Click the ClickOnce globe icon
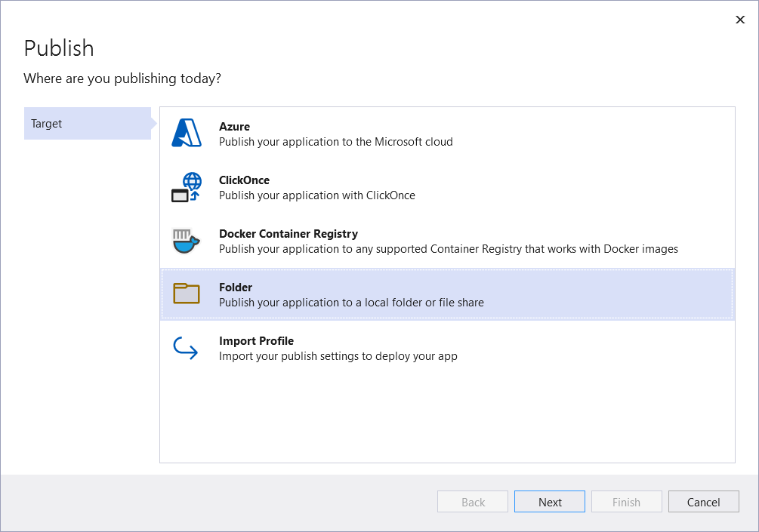 187,186
